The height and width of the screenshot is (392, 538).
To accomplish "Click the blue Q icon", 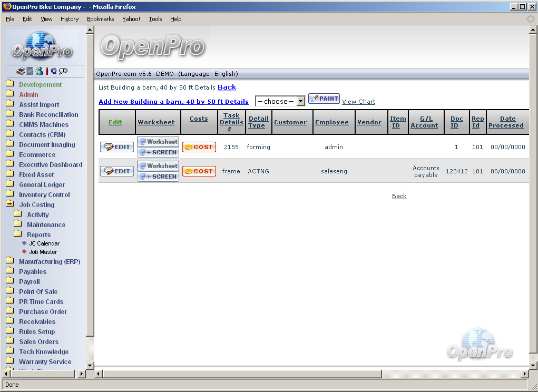I will point(54,71).
